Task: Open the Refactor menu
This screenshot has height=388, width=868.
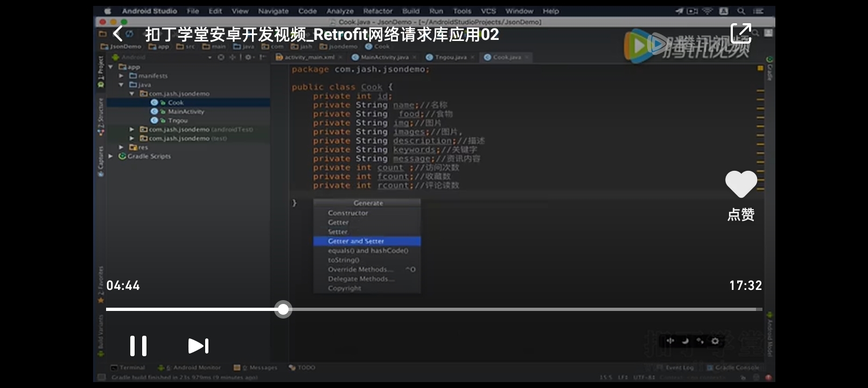Action: pyautogui.click(x=377, y=11)
